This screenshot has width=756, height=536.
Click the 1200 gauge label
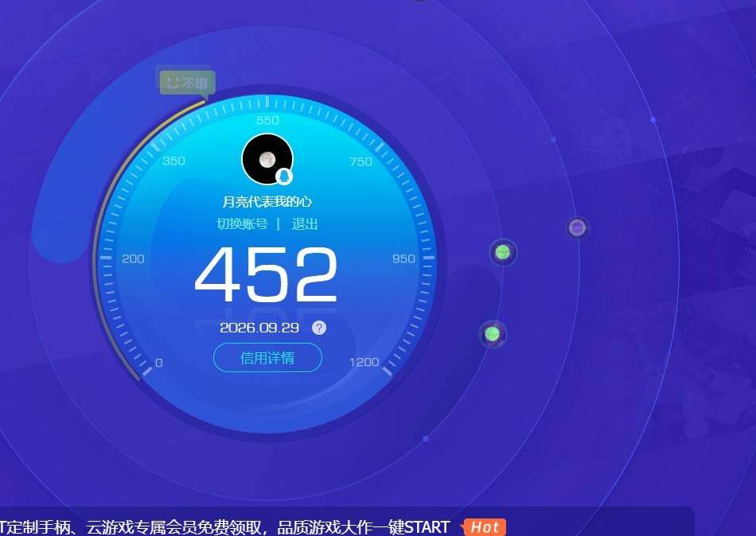[364, 362]
